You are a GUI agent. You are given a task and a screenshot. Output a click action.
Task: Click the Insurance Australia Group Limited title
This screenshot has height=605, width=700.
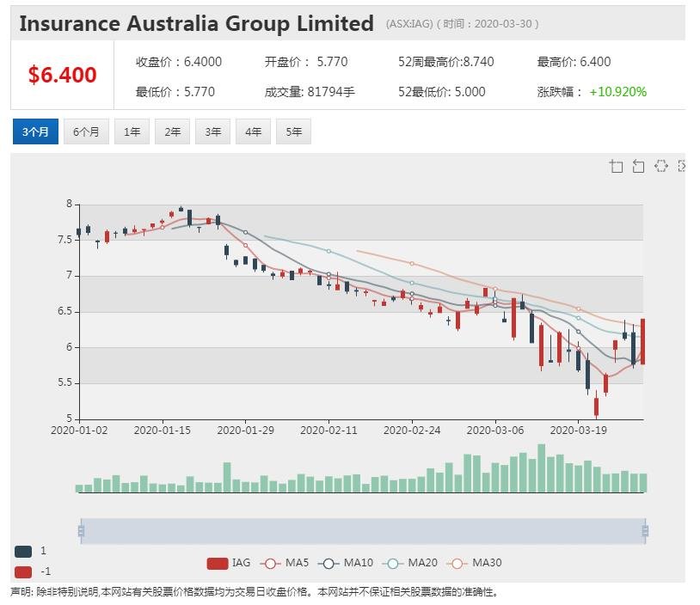(x=196, y=24)
